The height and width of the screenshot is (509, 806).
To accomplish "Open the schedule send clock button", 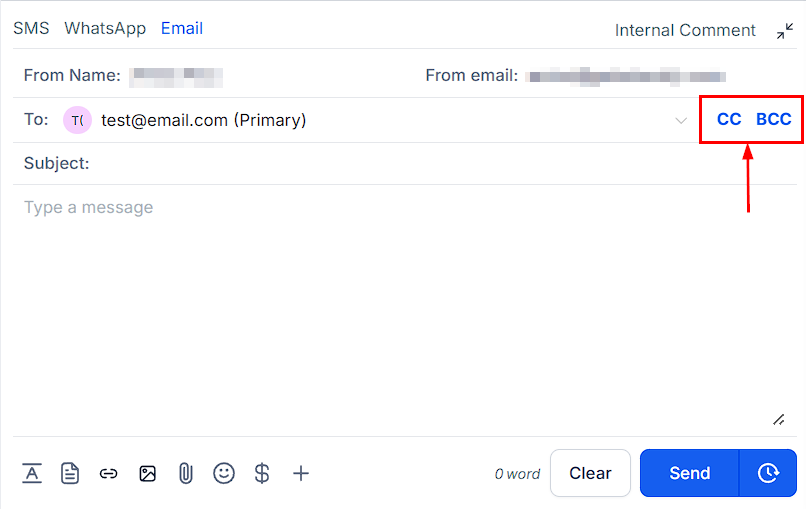I will tap(768, 473).
